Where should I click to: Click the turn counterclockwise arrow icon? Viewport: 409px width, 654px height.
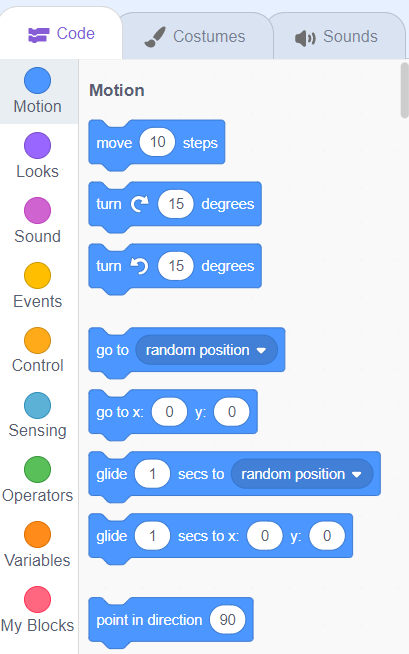(x=139, y=266)
